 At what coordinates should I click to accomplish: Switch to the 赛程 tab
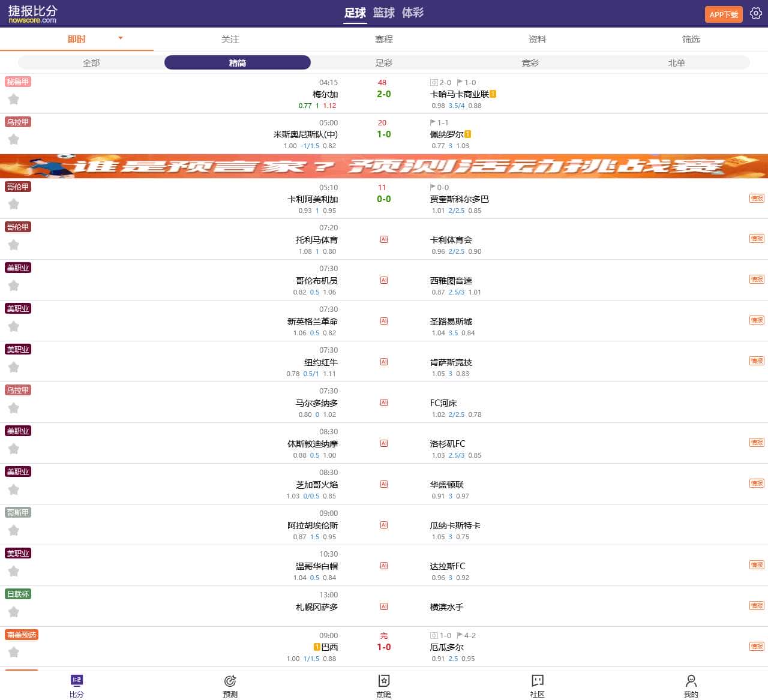pos(383,39)
